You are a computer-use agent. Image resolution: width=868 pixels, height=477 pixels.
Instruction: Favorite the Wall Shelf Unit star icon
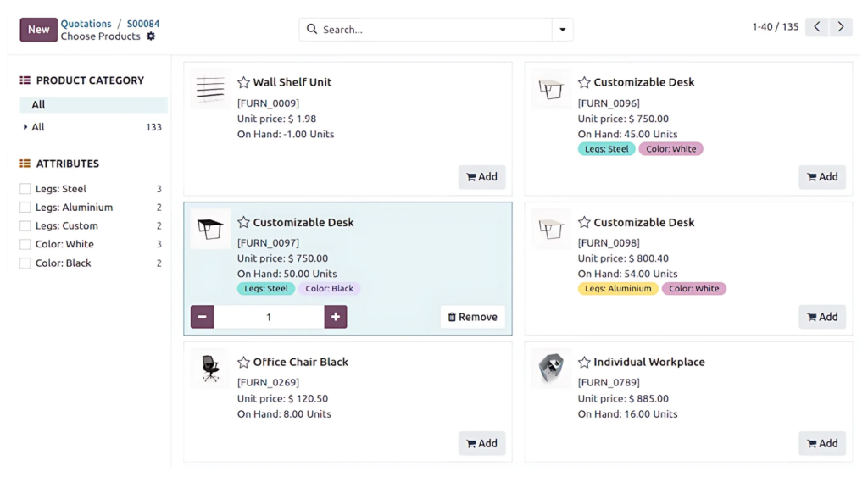[243, 82]
